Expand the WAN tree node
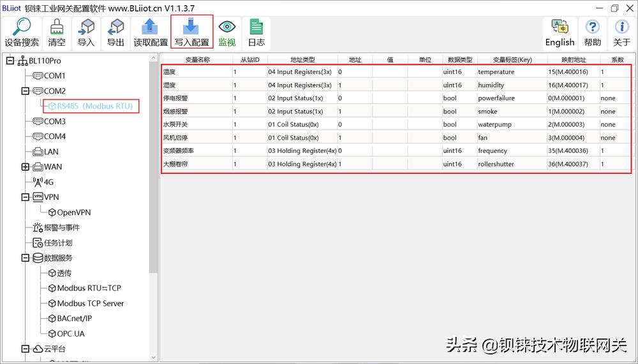Viewport: 638px width, 364px height. [26, 167]
